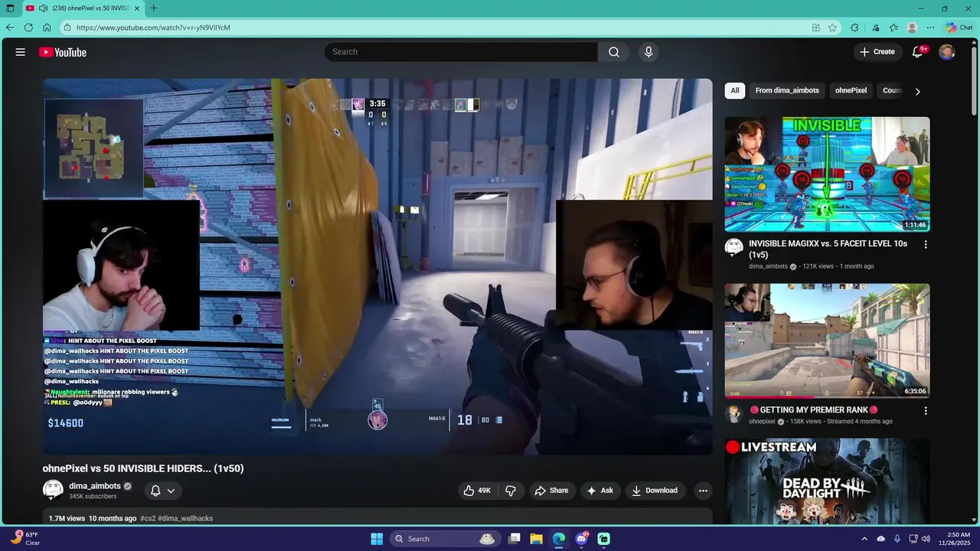Click the ohnepixel channel name under second video
The width and height of the screenshot is (980, 551).
click(763, 422)
